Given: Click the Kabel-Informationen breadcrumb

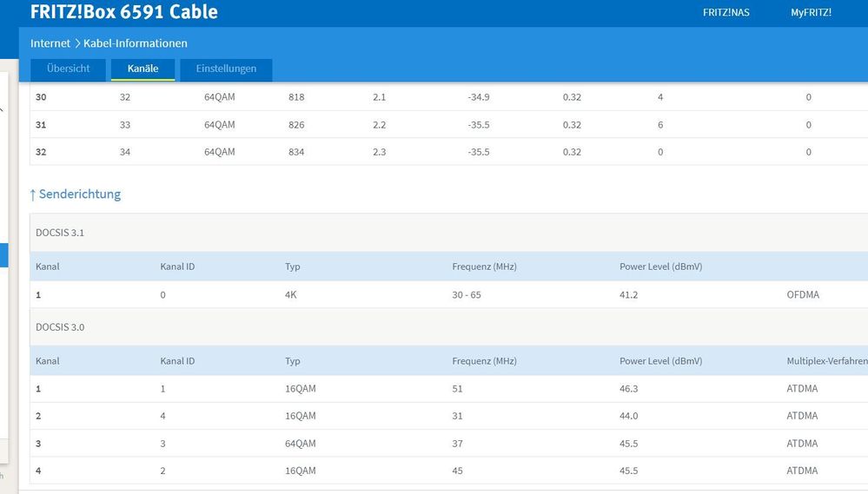Looking at the screenshot, I should (136, 43).
